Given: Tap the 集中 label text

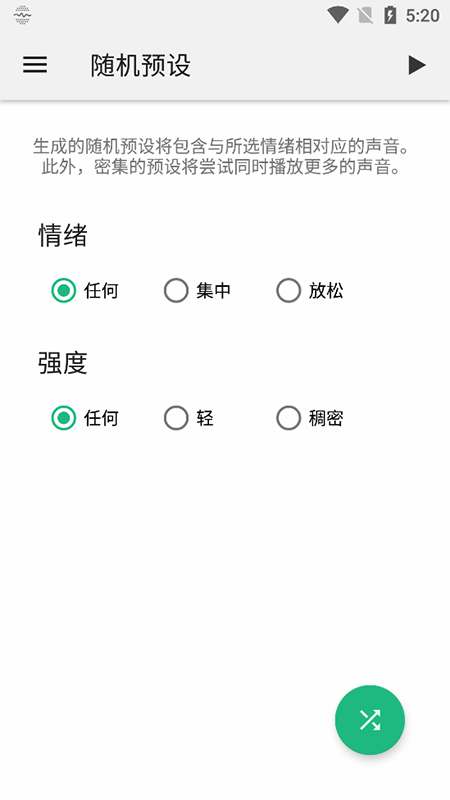Looking at the screenshot, I should pyautogui.click(x=214, y=290).
